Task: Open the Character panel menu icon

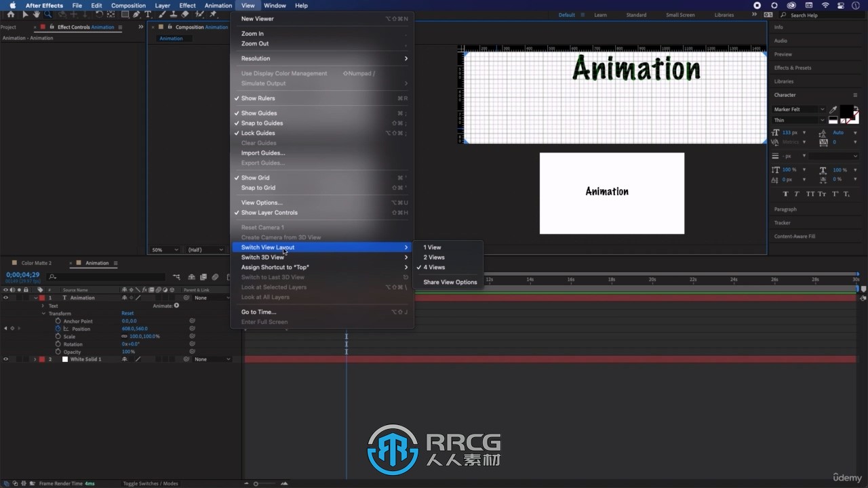Action: pyautogui.click(x=855, y=95)
